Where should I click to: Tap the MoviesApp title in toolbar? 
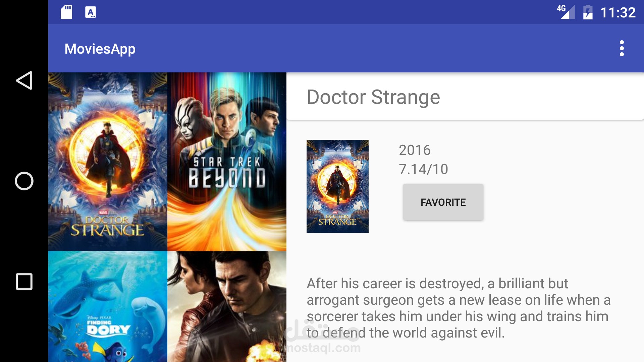click(x=100, y=49)
